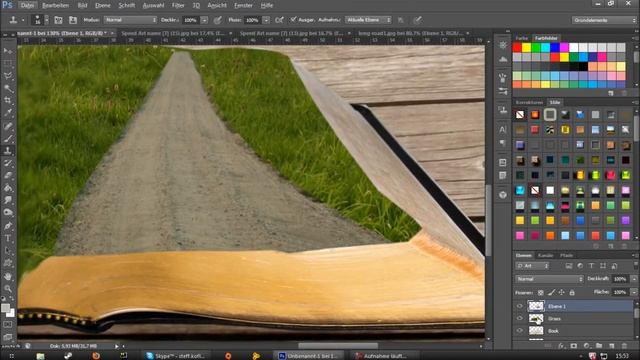Pick the yellow swatch in top row

527,48
